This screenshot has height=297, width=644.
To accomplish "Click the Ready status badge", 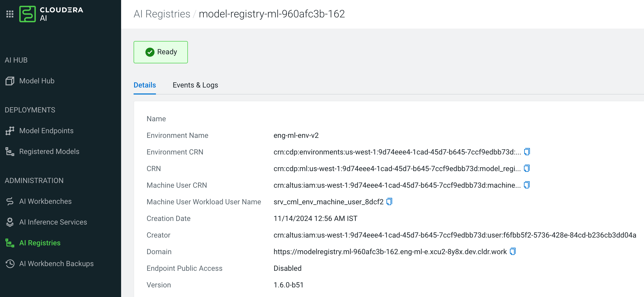I will coord(161,52).
